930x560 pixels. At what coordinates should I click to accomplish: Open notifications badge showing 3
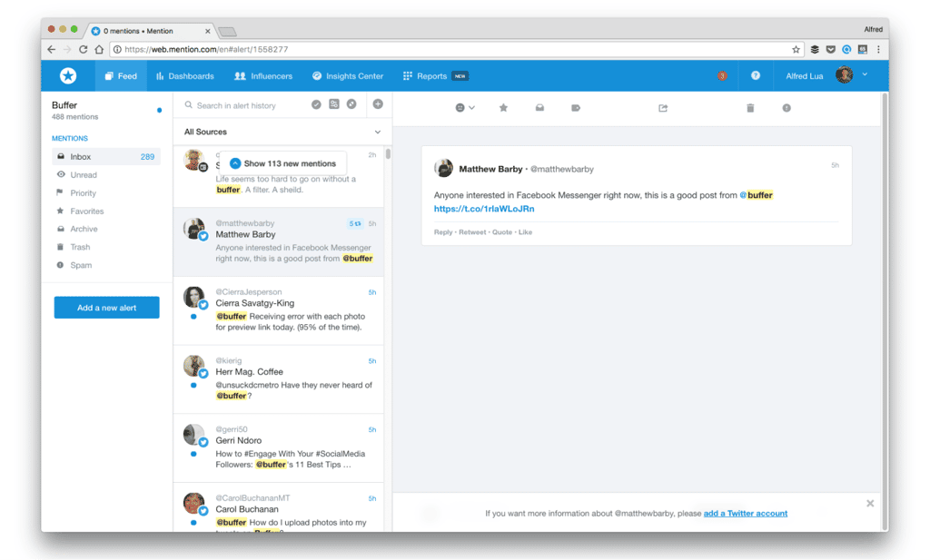[x=722, y=76]
